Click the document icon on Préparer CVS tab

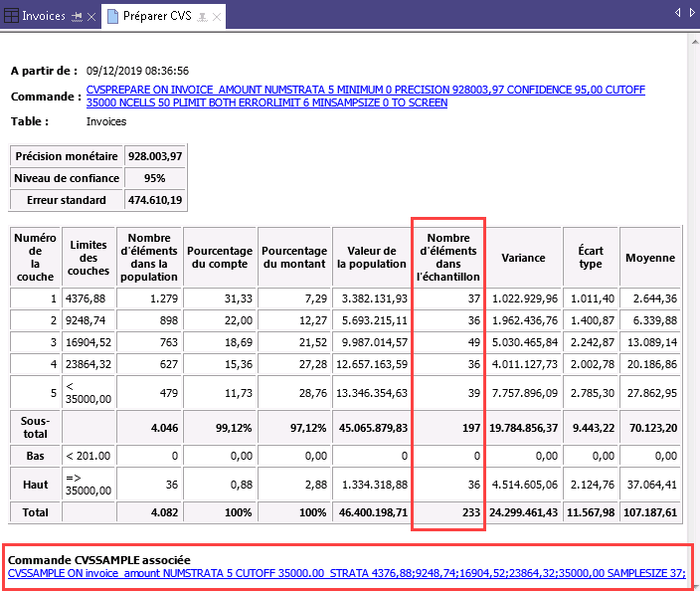pyautogui.click(x=112, y=16)
